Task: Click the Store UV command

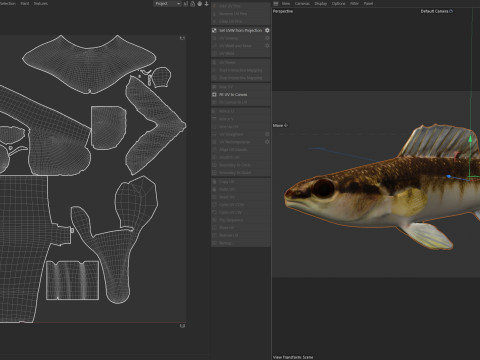Action: point(227,228)
